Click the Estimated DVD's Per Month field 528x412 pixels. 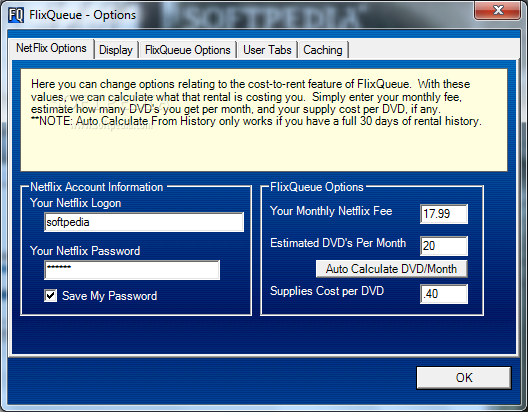point(444,246)
